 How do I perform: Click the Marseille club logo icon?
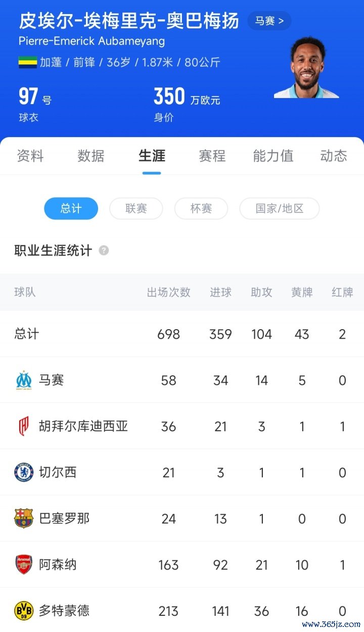pyautogui.click(x=23, y=380)
